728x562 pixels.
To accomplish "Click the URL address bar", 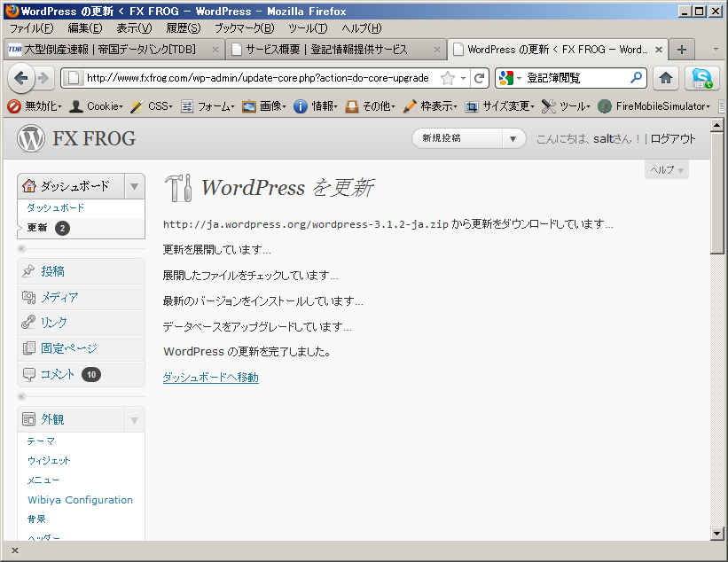I will pyautogui.click(x=257, y=78).
